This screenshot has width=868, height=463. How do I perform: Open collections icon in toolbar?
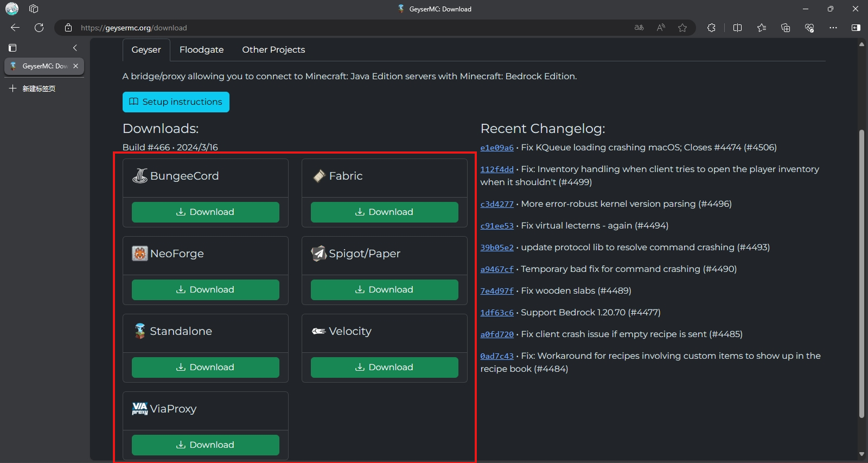click(786, 28)
